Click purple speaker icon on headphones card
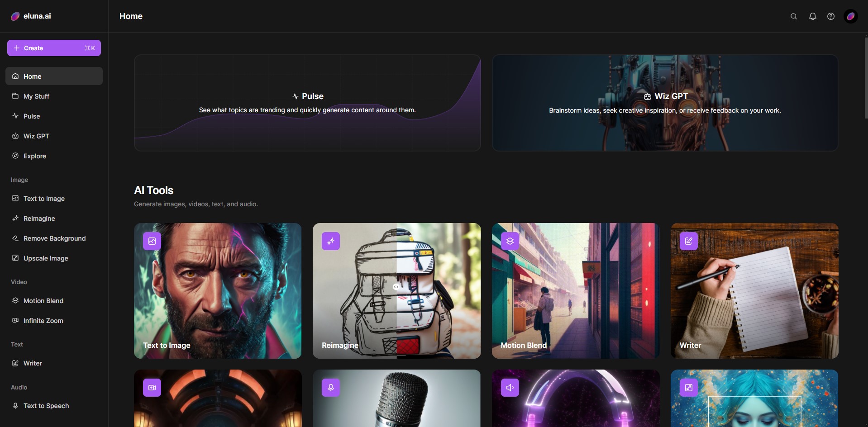This screenshot has height=427, width=868. [x=510, y=388]
